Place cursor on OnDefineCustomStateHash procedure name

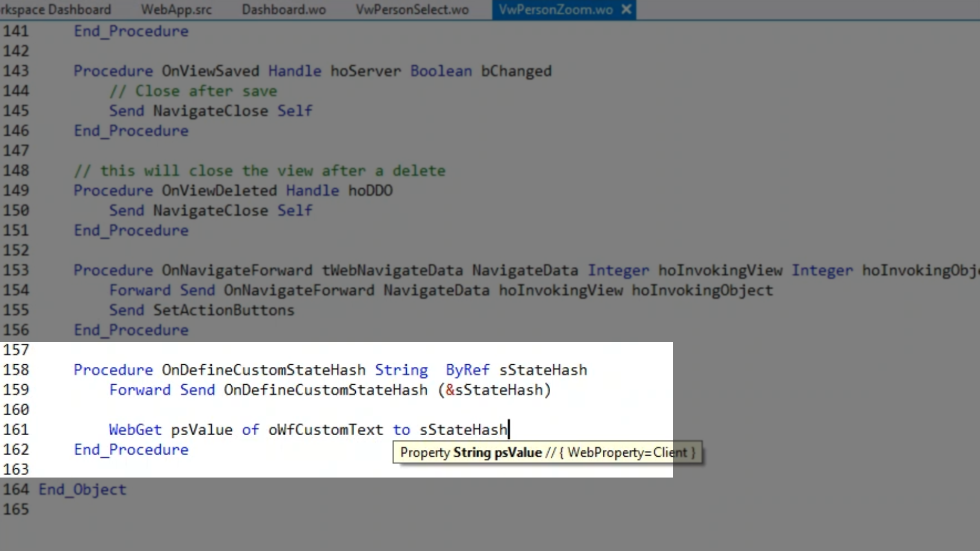[263, 370]
